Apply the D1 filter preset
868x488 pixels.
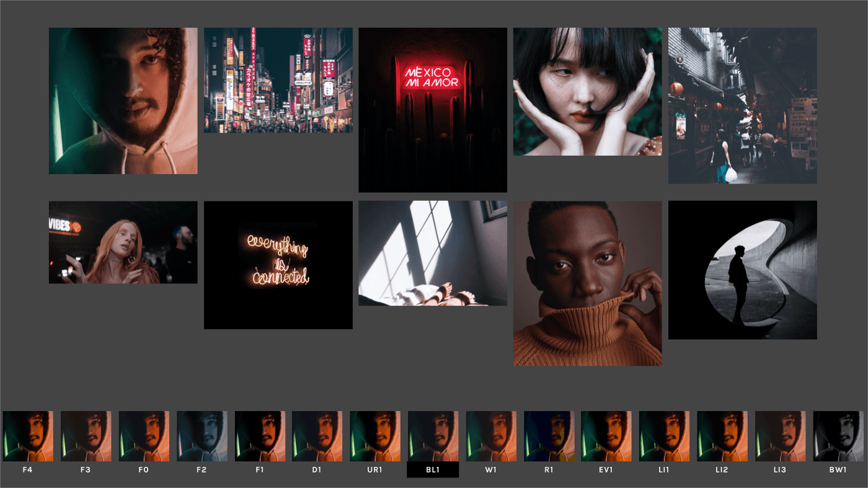tap(317, 436)
